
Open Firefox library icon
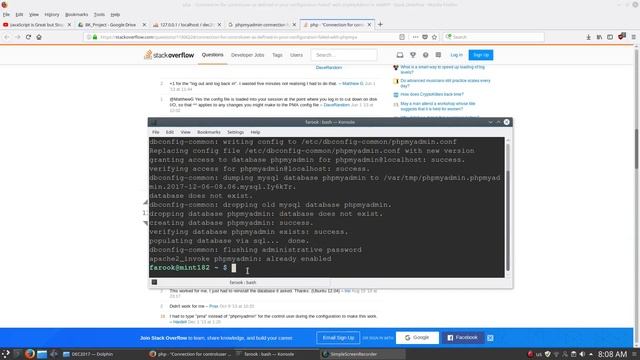599,37
